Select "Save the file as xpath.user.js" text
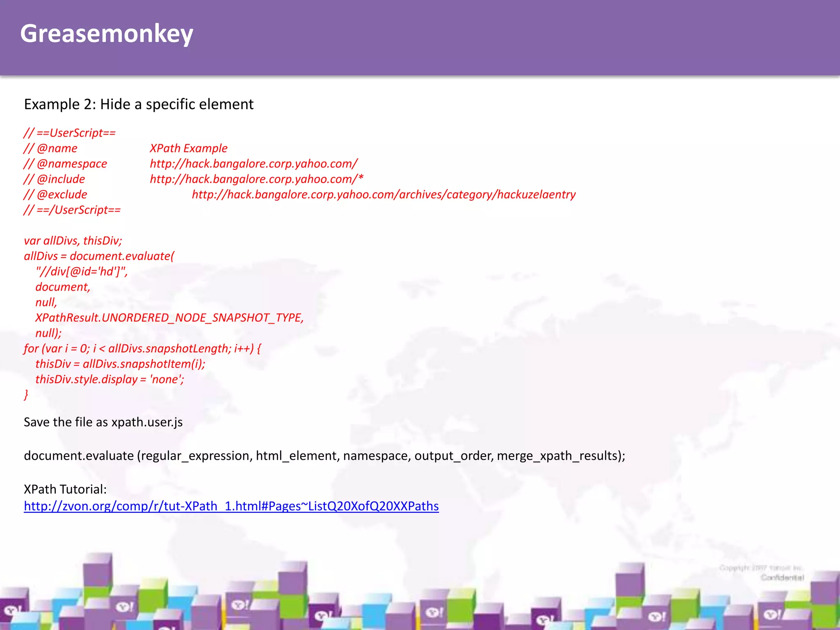The height and width of the screenshot is (630, 840). (x=103, y=422)
